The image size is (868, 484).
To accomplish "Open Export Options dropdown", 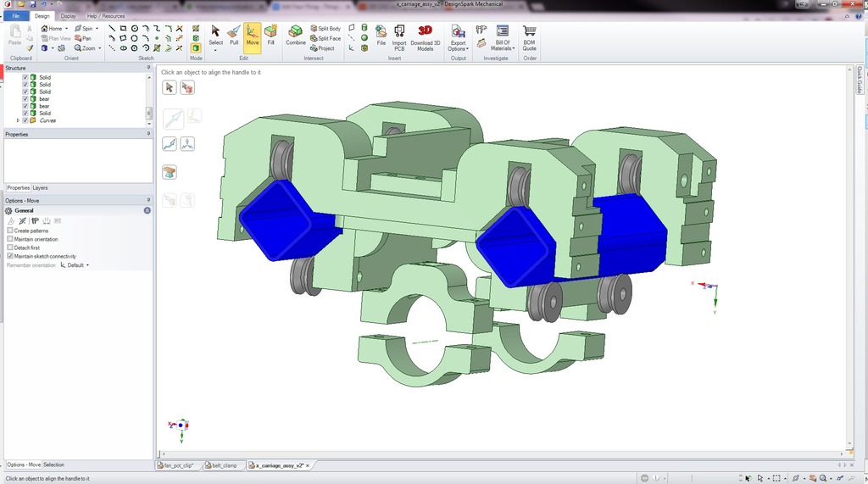I will point(458,46).
